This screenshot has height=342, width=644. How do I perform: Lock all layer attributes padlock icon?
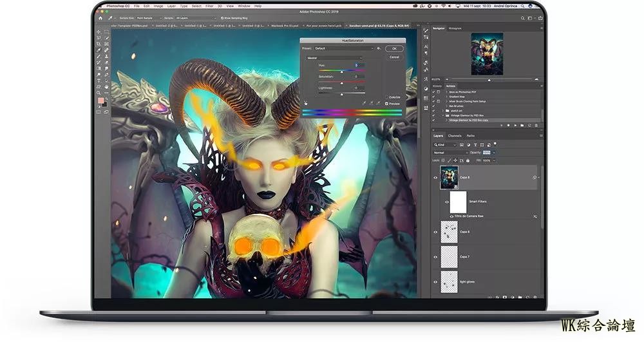click(x=468, y=160)
